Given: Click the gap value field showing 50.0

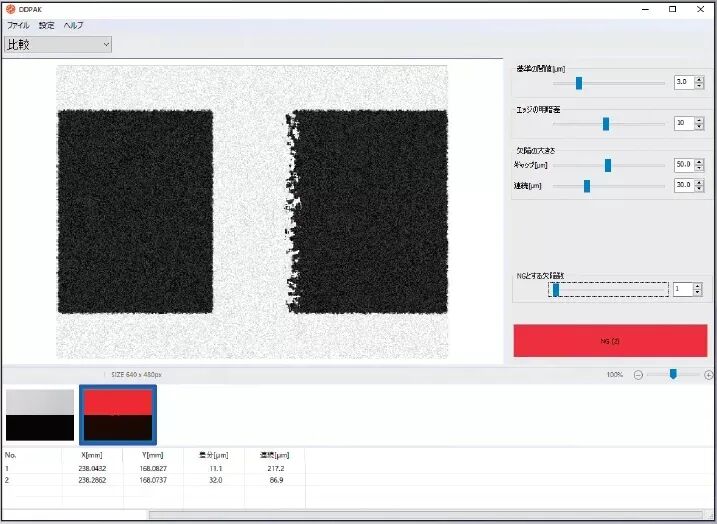Looking at the screenshot, I should [x=684, y=164].
